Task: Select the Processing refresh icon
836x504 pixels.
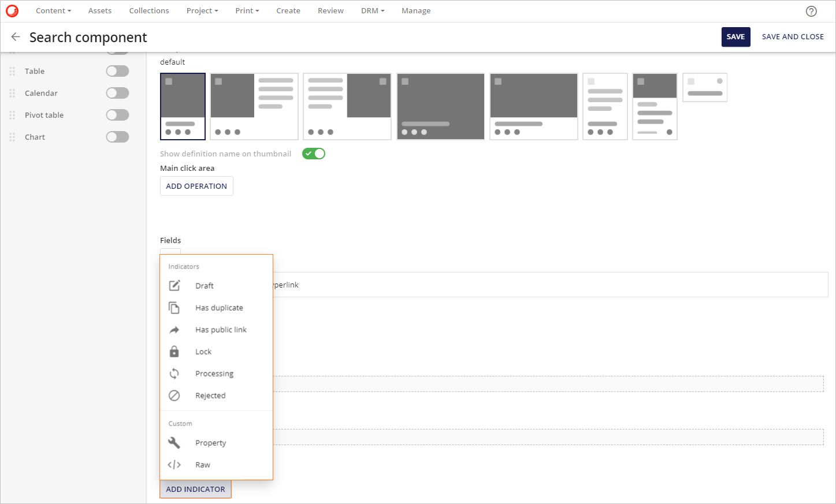Action: click(x=174, y=374)
